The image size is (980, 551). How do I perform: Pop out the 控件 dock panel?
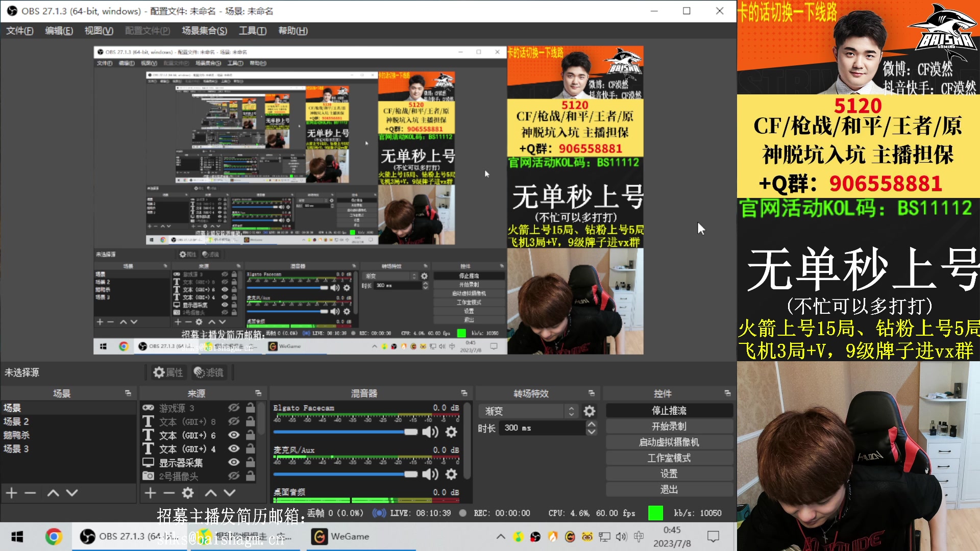[x=727, y=393]
